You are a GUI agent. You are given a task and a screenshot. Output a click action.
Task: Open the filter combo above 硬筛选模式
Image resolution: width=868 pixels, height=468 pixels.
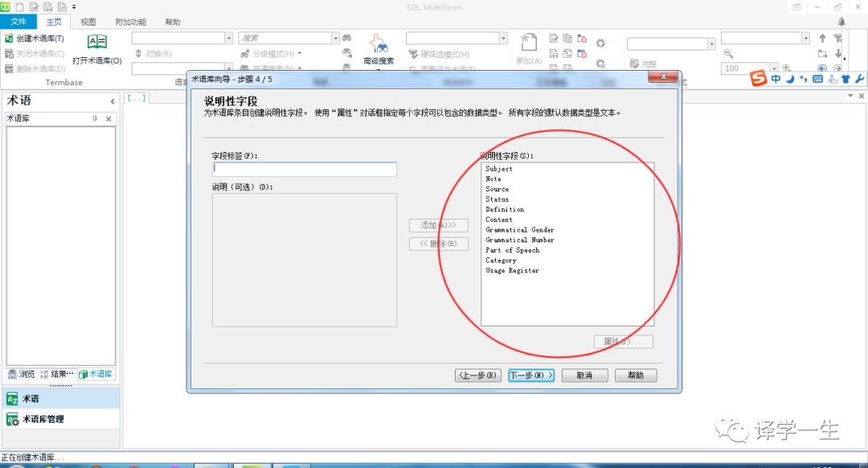tap(503, 38)
